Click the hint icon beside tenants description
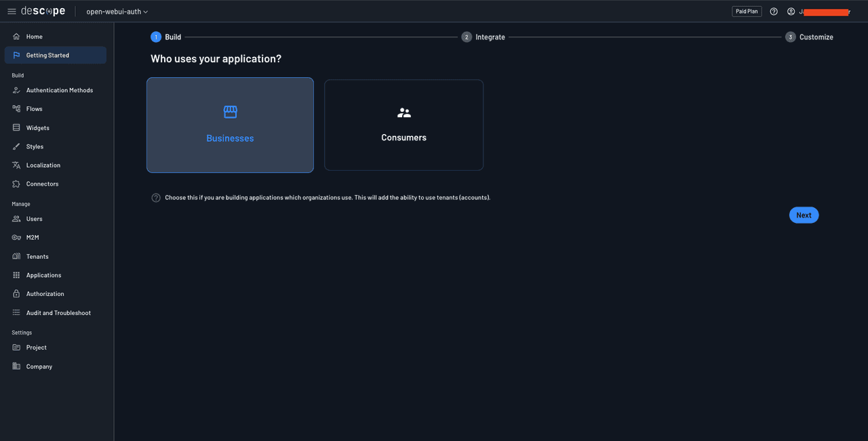This screenshot has width=868, height=441. pos(156,198)
